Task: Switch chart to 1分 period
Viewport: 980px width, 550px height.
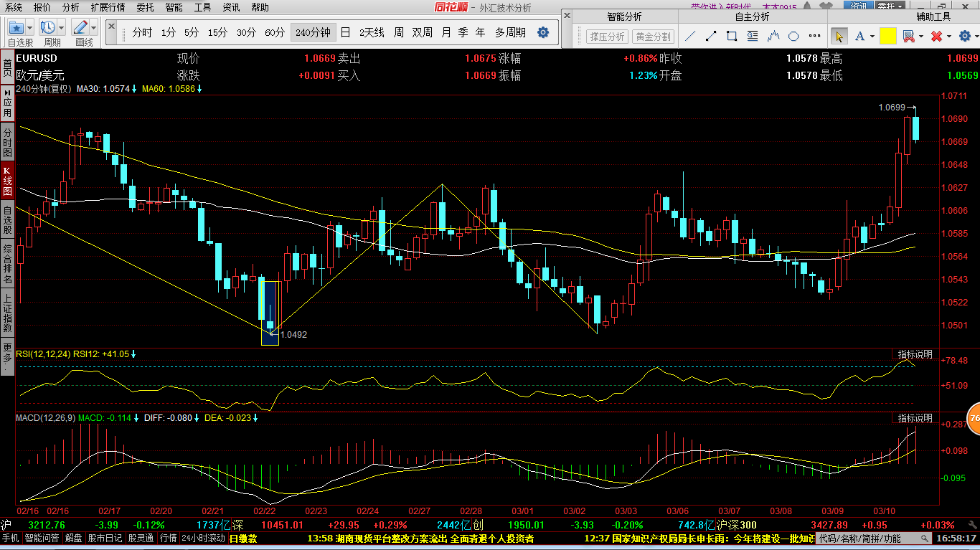Action: click(169, 32)
